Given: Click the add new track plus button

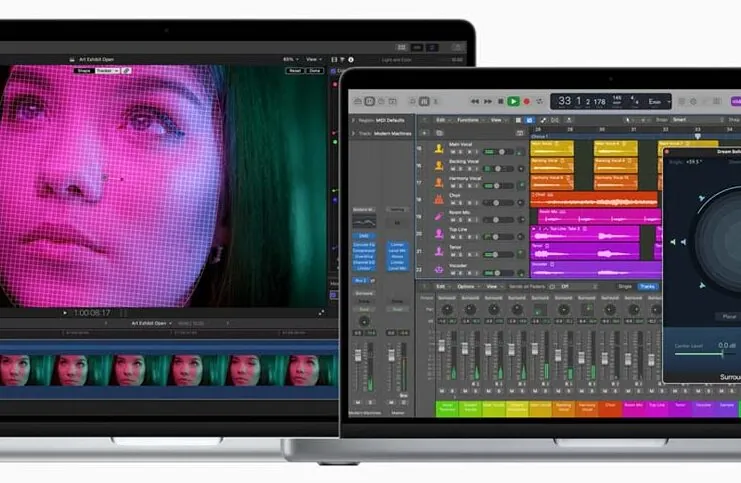Looking at the screenshot, I should (x=424, y=133).
